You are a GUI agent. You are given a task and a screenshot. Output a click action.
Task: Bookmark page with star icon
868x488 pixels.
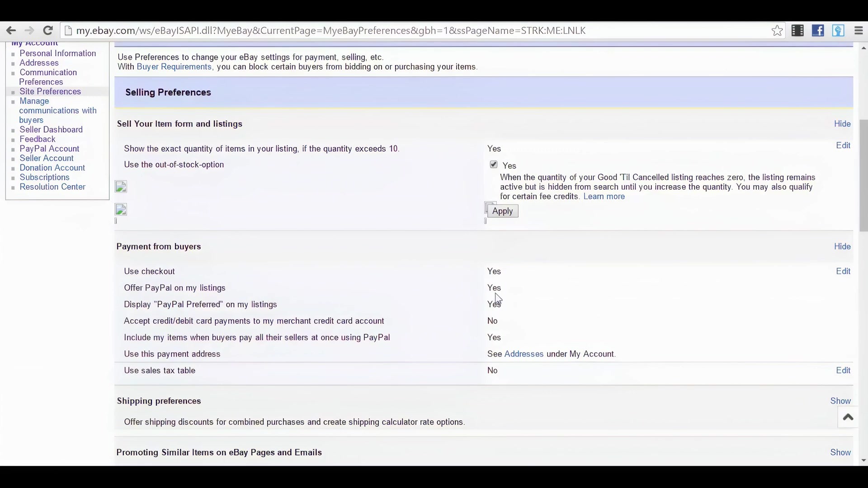click(777, 31)
